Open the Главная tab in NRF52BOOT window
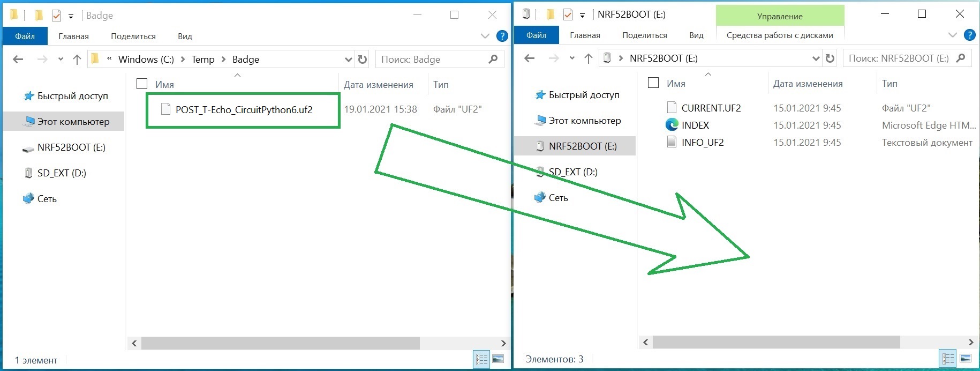 coord(585,35)
